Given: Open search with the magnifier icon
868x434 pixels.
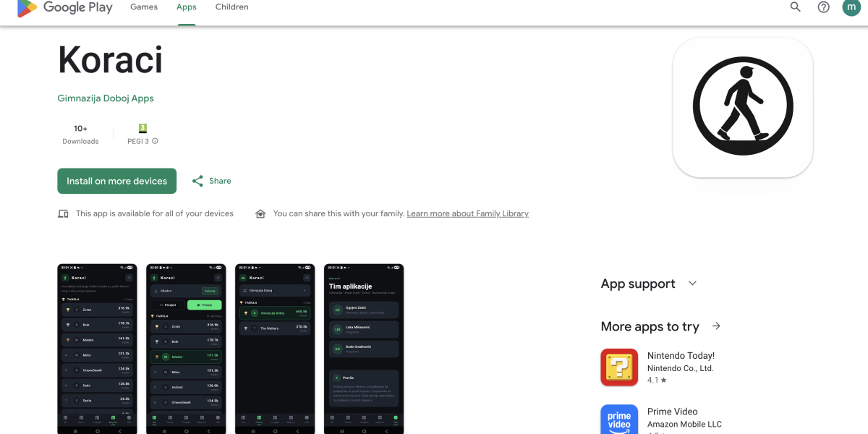Looking at the screenshot, I should (795, 7).
